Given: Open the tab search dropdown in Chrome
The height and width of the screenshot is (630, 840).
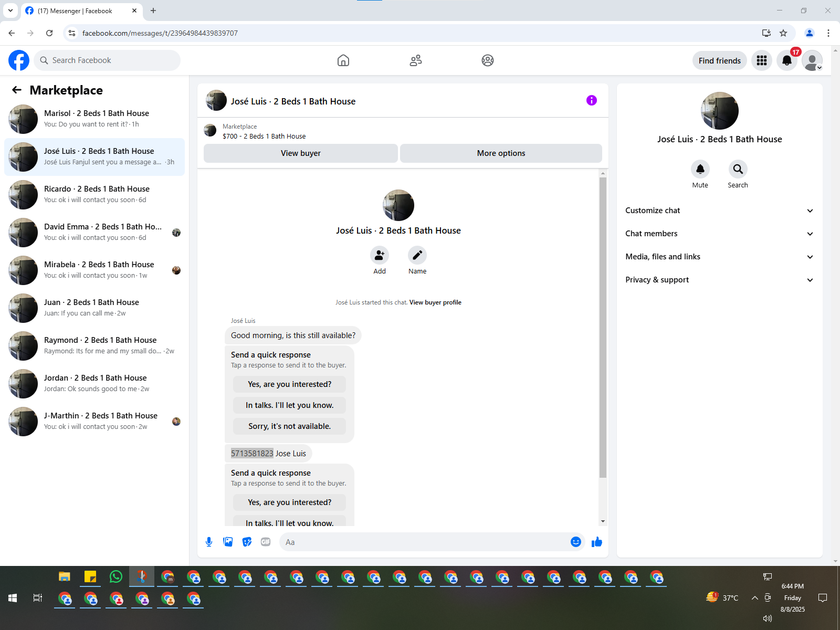Looking at the screenshot, I should (x=10, y=10).
